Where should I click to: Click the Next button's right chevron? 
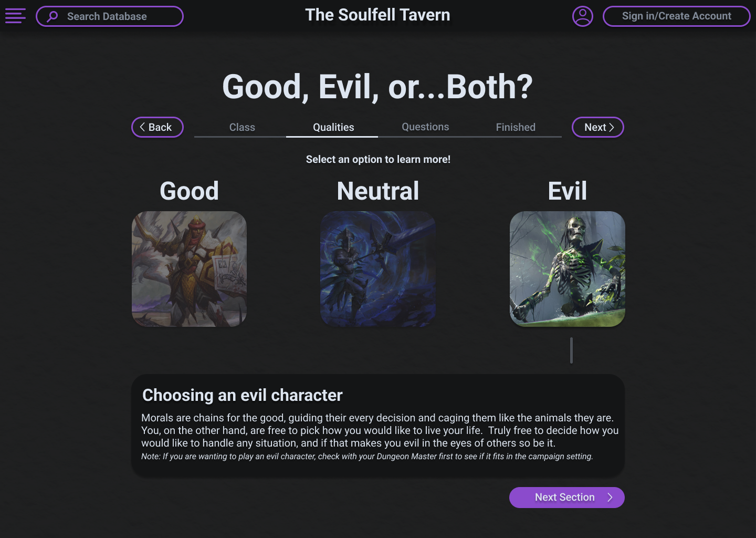click(x=612, y=127)
